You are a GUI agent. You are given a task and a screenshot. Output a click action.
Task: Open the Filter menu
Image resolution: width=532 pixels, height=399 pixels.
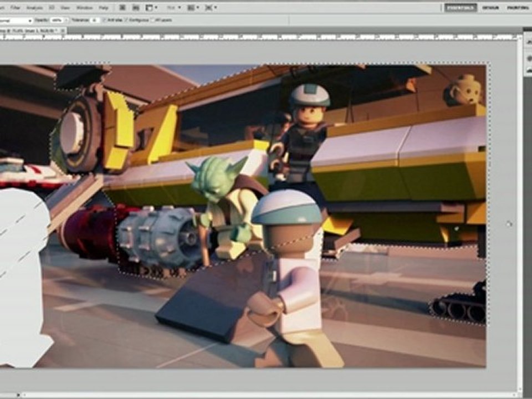tap(15, 7)
